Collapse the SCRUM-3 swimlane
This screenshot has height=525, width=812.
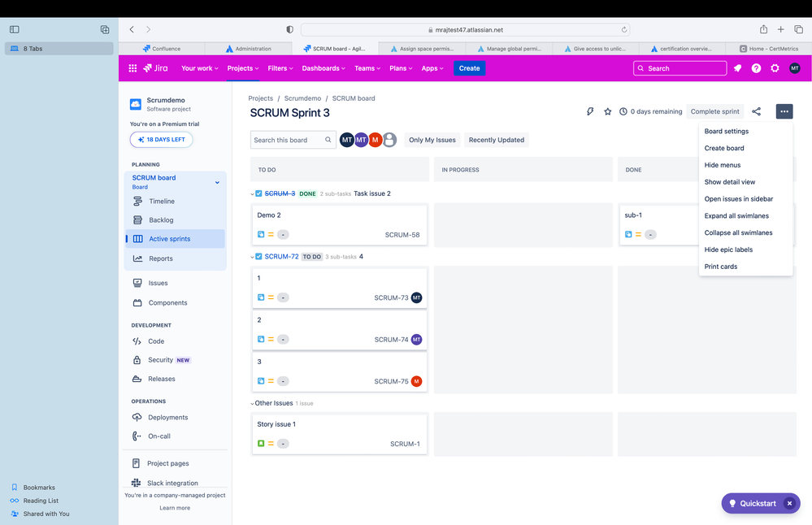pos(252,194)
